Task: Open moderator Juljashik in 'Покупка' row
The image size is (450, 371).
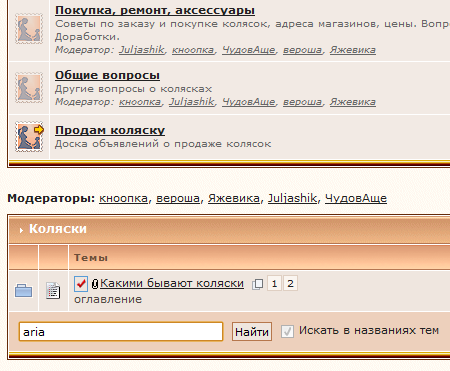Action: pos(142,50)
